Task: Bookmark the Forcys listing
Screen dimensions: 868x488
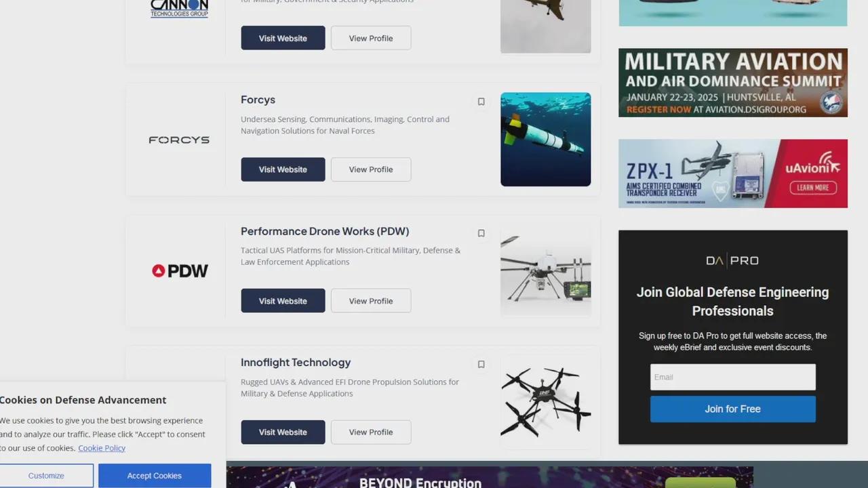Action: [x=481, y=102]
